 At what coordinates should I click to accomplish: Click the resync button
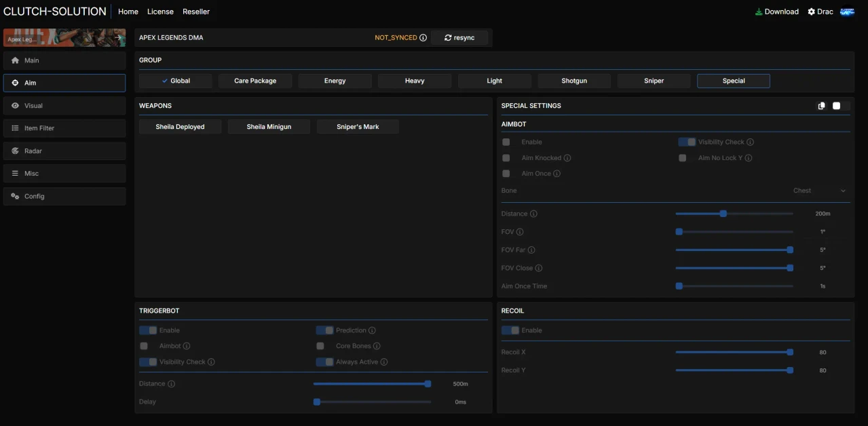pos(459,38)
